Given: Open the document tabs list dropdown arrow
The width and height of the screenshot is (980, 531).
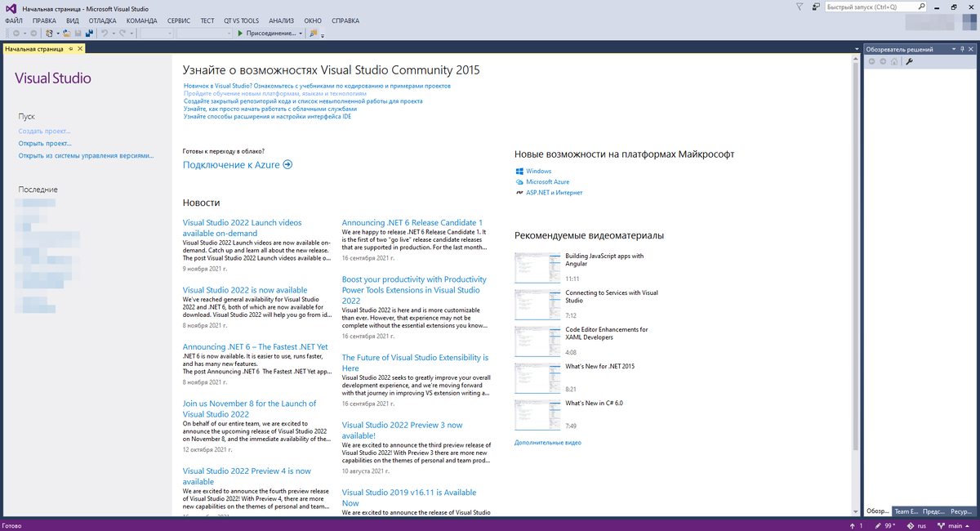Looking at the screenshot, I should 857,49.
